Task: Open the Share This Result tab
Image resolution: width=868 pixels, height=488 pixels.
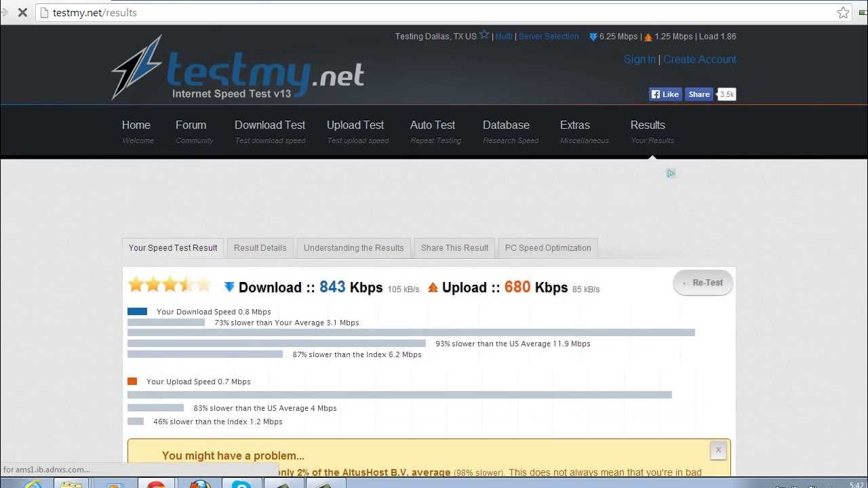Action: pyautogui.click(x=454, y=247)
